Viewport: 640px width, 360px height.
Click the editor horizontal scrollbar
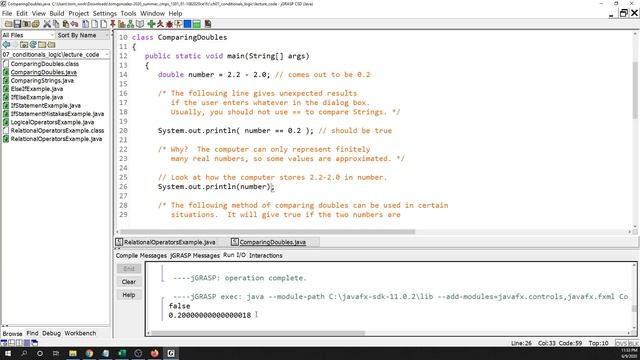tap(267, 232)
